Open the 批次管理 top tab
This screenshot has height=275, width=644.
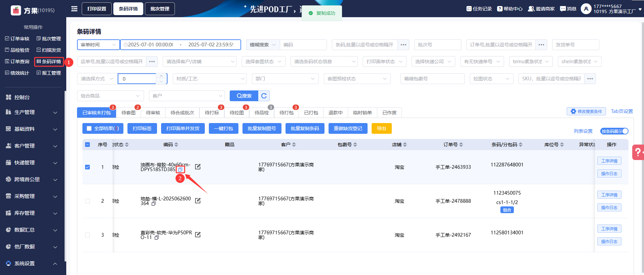click(160, 9)
